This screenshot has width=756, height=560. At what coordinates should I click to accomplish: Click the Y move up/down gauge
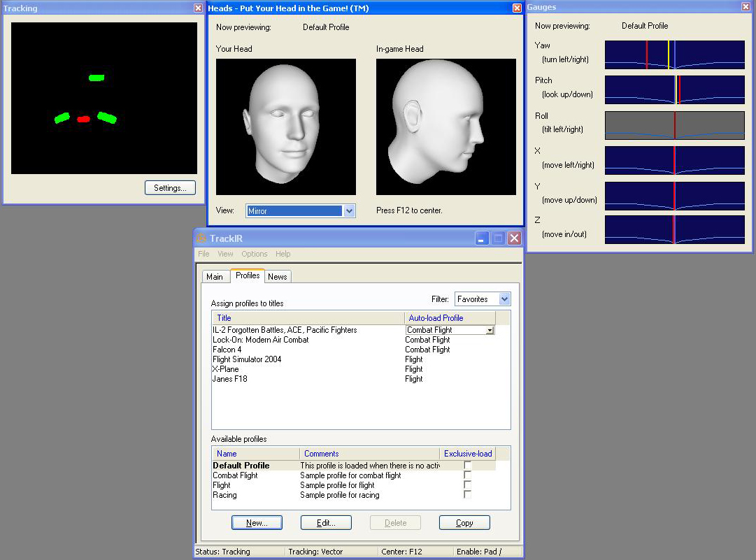pos(674,196)
